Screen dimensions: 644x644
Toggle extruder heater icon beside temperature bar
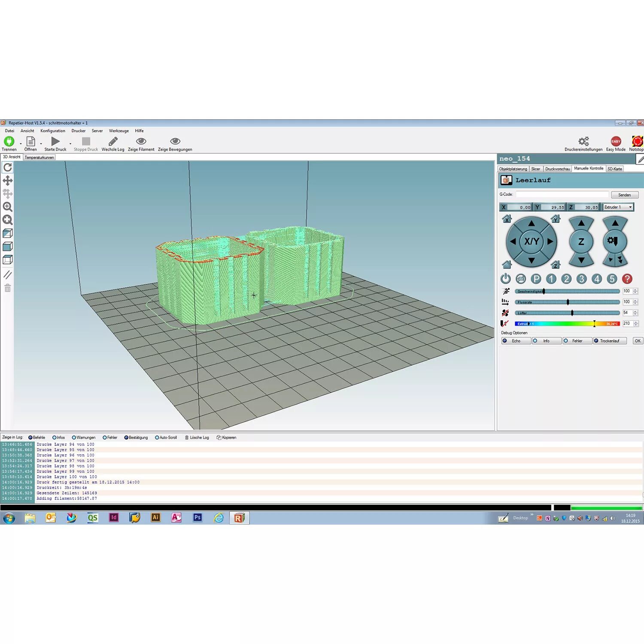(505, 324)
